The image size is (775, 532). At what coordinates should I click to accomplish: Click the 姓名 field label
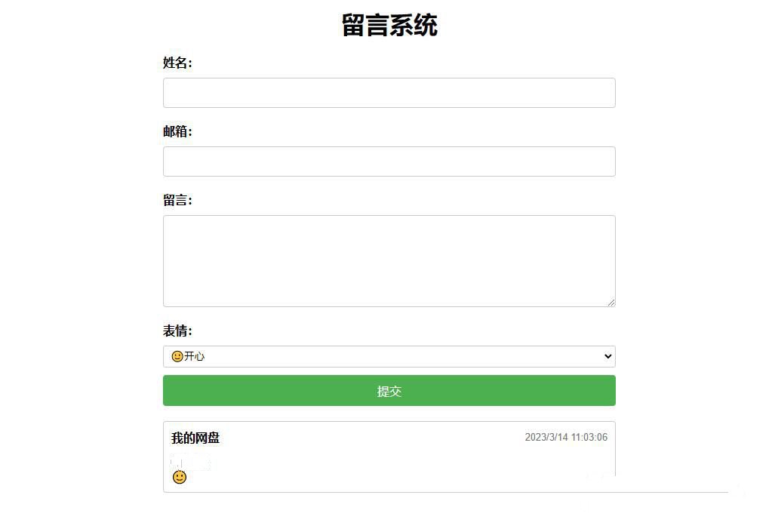[177, 63]
